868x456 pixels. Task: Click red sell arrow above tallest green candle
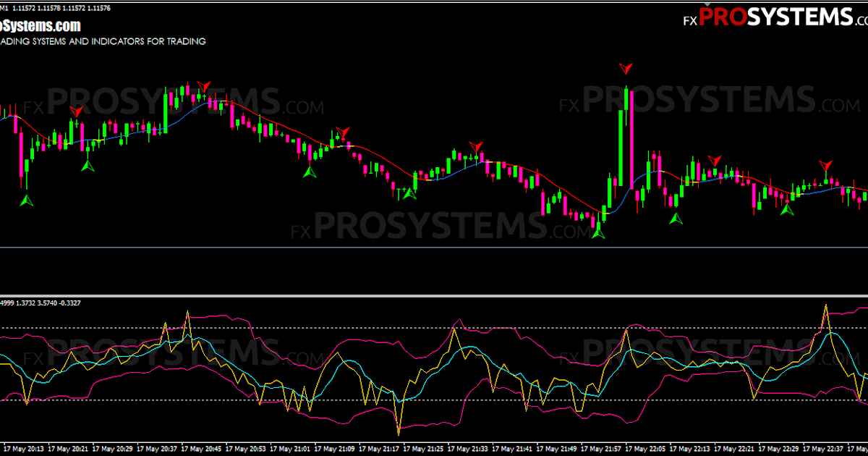[x=626, y=69]
